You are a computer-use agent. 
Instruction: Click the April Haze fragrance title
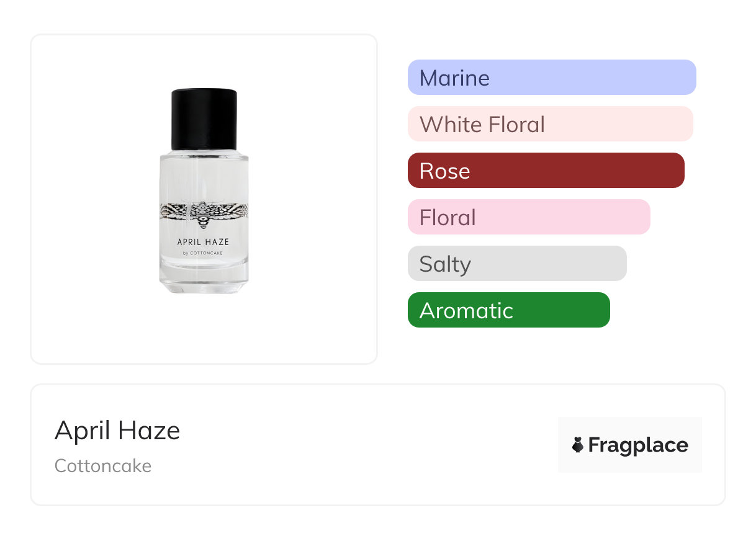117,431
